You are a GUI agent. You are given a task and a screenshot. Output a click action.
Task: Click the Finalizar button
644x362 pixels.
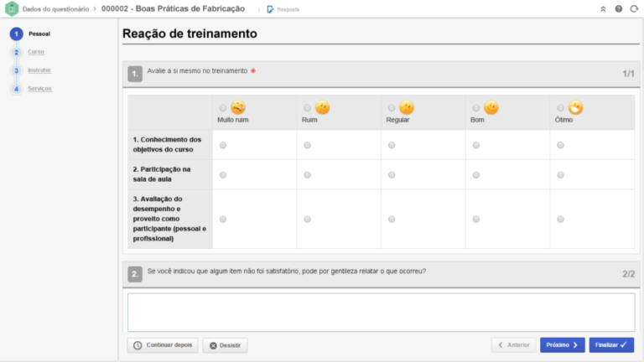[611, 344]
